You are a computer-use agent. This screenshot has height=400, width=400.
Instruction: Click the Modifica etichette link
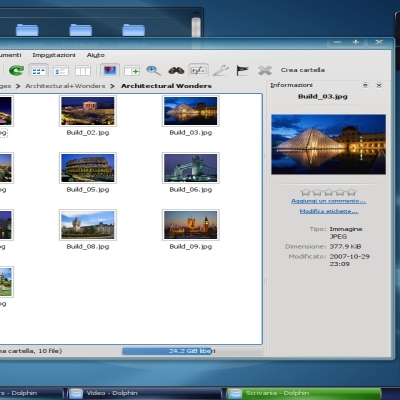329,211
